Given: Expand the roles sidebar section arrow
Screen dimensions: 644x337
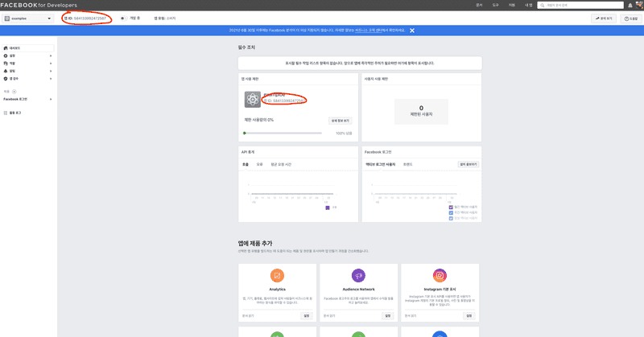Looking at the screenshot, I should coord(51,64).
